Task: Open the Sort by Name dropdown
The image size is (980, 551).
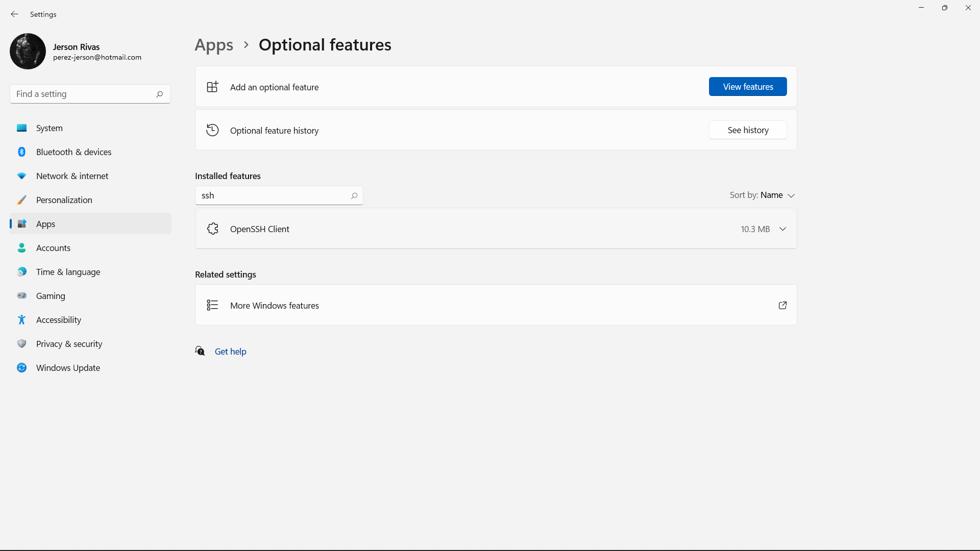Action: click(762, 195)
